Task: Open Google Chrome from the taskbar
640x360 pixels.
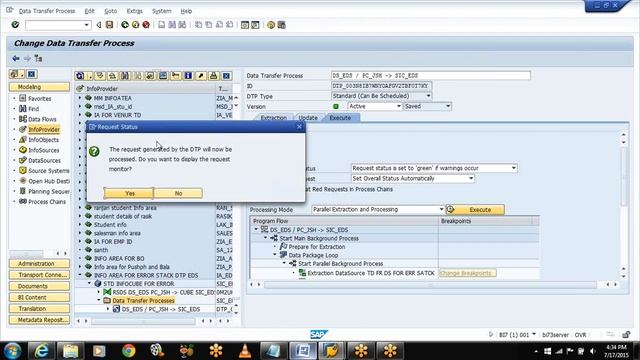Action: point(129,351)
